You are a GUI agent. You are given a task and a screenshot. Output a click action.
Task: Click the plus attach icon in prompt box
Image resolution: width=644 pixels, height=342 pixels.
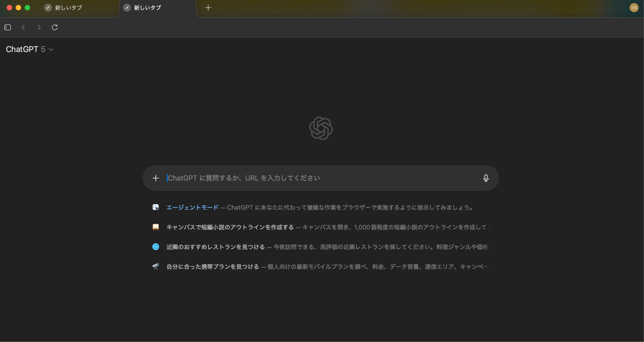[x=156, y=178]
